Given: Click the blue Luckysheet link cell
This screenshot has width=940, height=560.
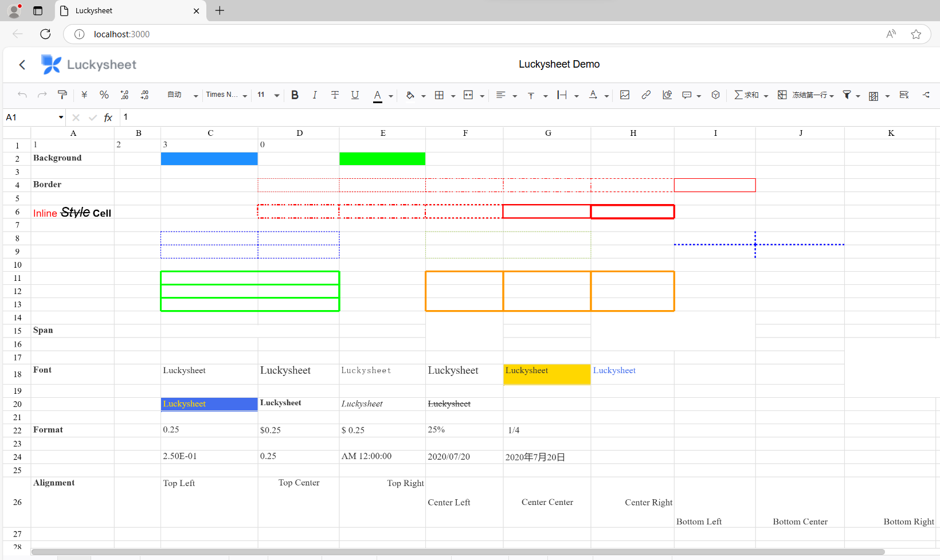Looking at the screenshot, I should coord(633,374).
